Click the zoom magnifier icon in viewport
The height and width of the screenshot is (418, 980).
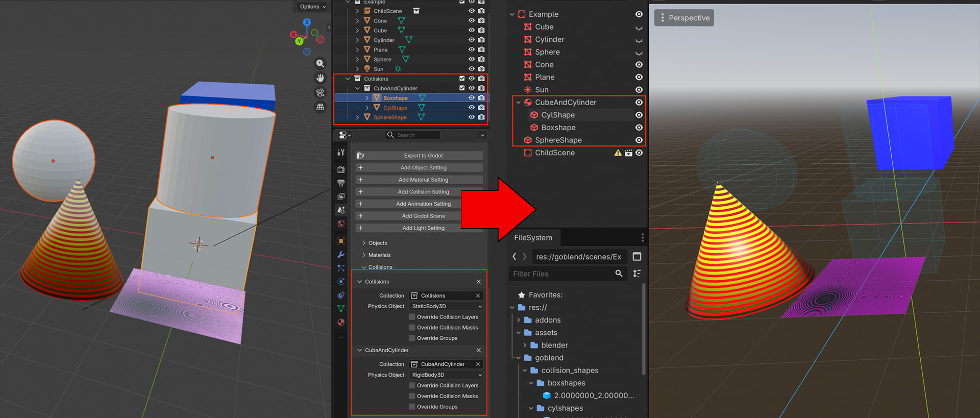point(320,63)
